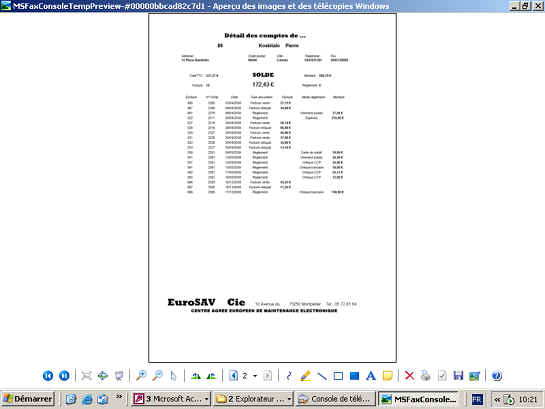545x409 pixels.
Task: Switch to Console de télécopie window
Action: tap(335, 399)
